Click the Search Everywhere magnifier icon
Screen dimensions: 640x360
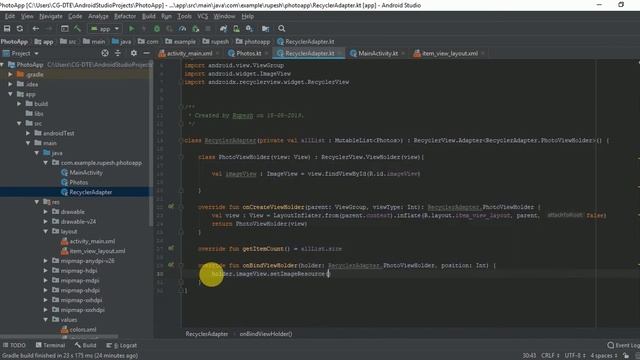pyautogui.click(x=282, y=29)
